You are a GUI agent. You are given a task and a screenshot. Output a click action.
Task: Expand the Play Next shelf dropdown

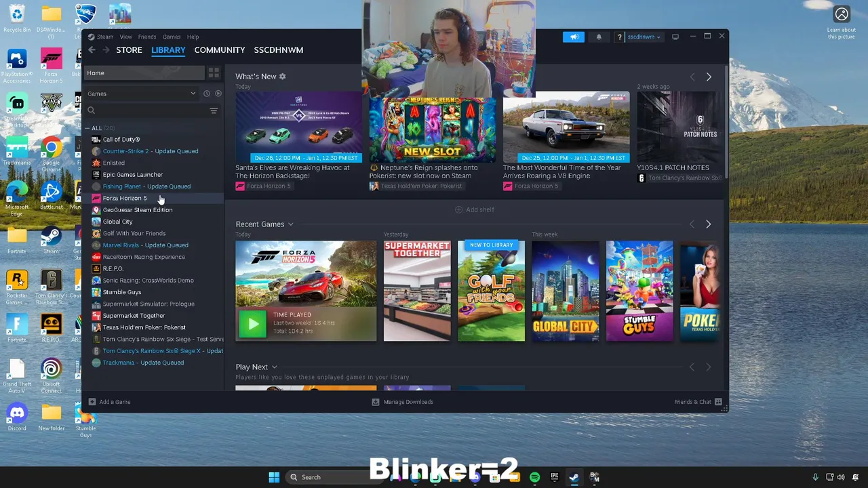(274, 367)
